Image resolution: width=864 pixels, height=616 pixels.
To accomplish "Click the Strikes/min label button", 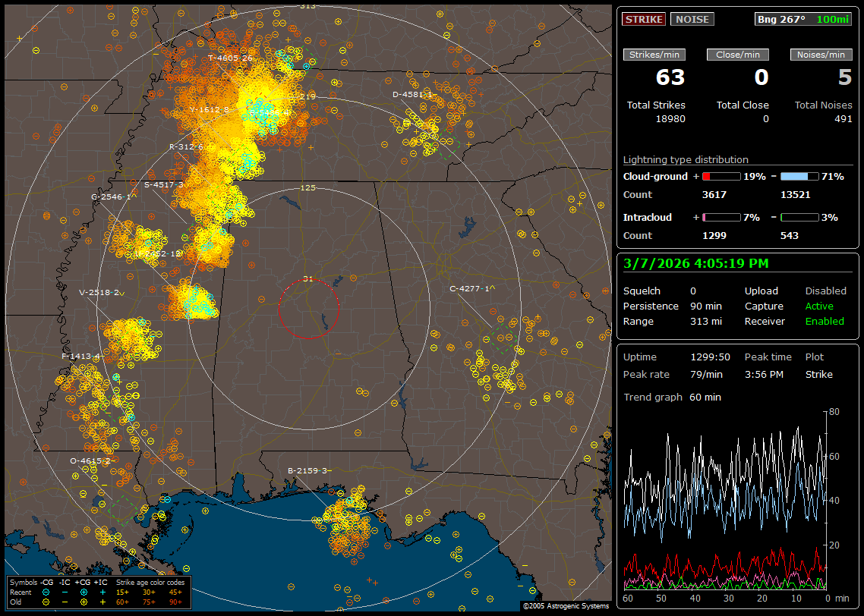I will (654, 55).
